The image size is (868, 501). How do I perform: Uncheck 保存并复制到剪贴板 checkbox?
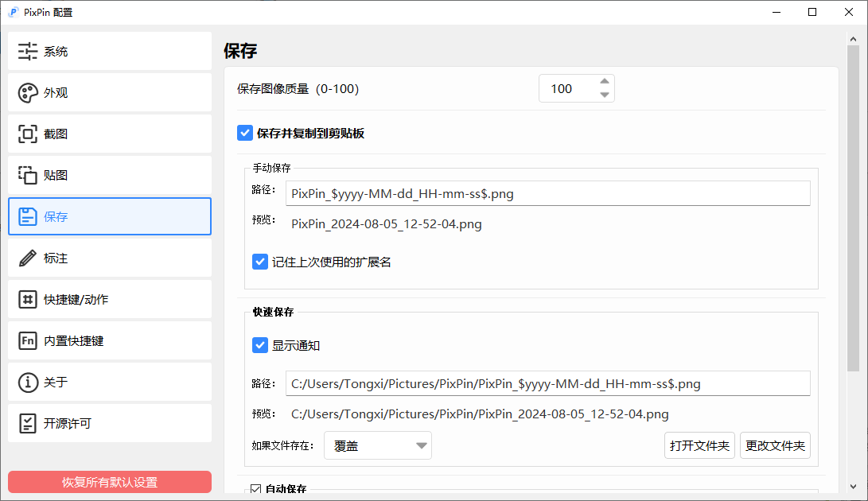(x=245, y=133)
